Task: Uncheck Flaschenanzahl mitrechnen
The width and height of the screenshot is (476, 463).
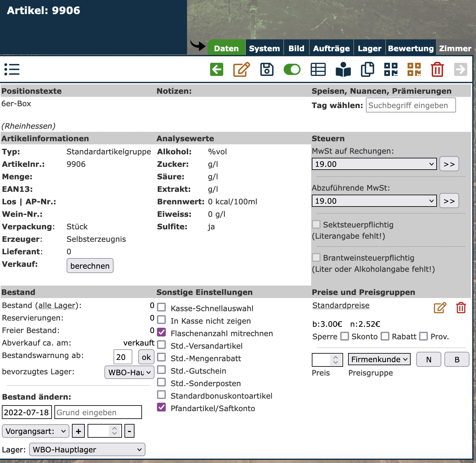Action: (161, 332)
